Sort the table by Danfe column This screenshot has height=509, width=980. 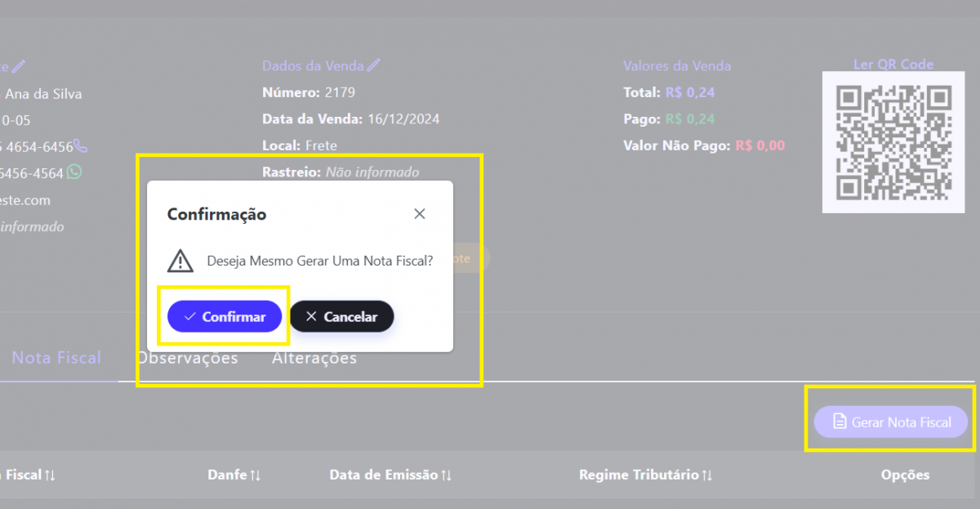click(x=256, y=475)
